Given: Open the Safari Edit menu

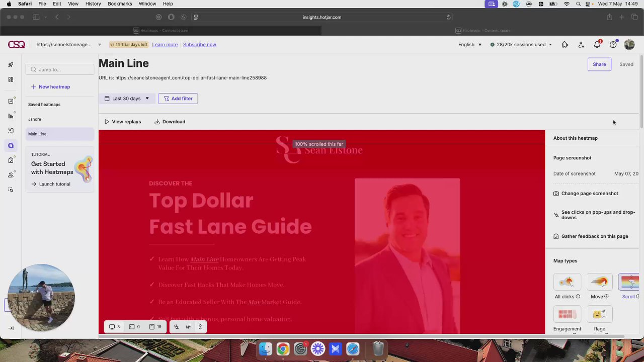Looking at the screenshot, I should [57, 4].
